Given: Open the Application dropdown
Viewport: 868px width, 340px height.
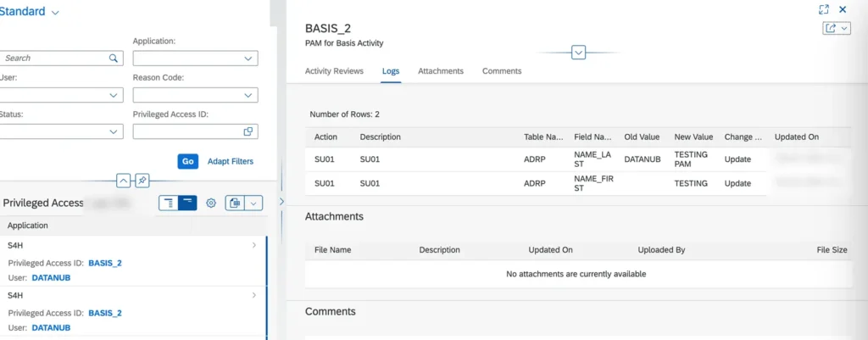Looking at the screenshot, I should [x=248, y=59].
